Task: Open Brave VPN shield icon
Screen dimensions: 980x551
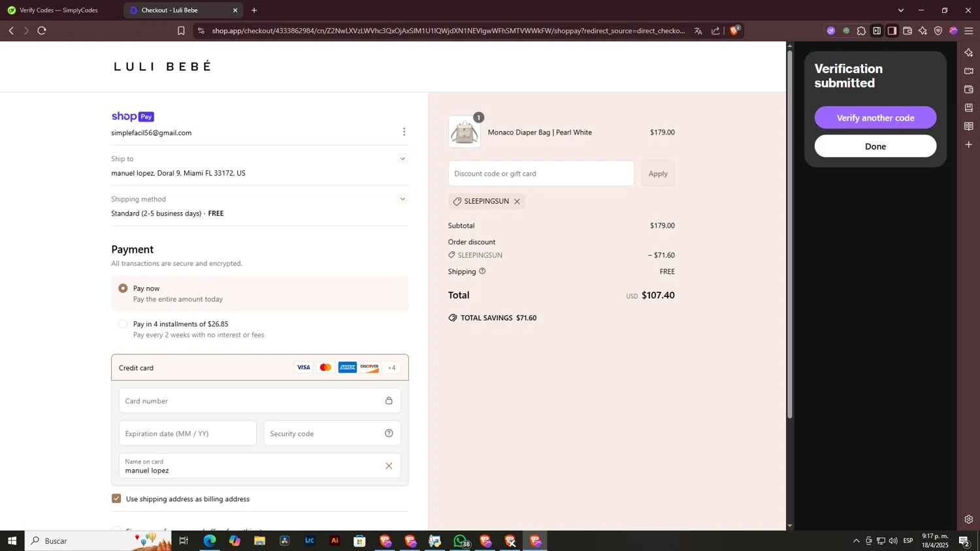Action: coord(938,31)
